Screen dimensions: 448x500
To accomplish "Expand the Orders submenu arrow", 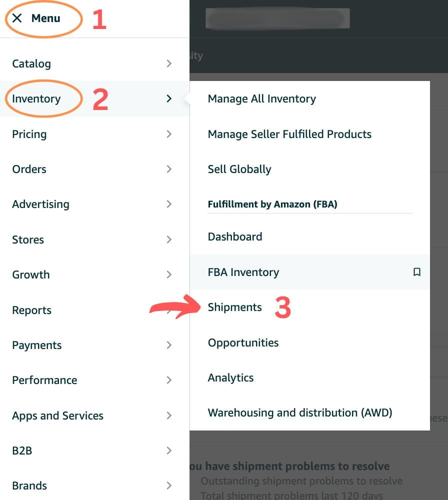I will 169,169.
